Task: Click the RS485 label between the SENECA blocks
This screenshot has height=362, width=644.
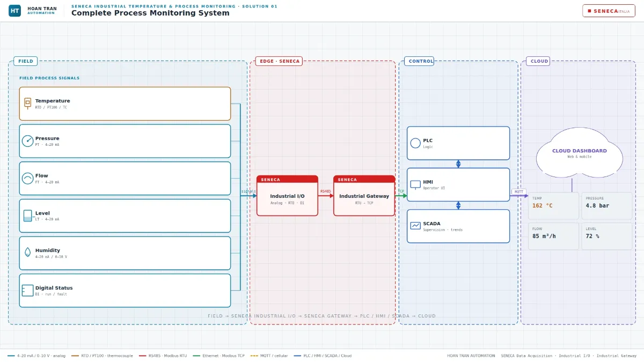Action: pos(326,191)
